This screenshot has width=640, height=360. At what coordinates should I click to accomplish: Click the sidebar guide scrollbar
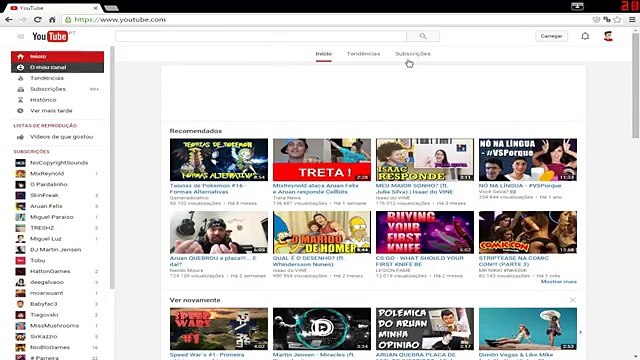[x=112, y=167]
